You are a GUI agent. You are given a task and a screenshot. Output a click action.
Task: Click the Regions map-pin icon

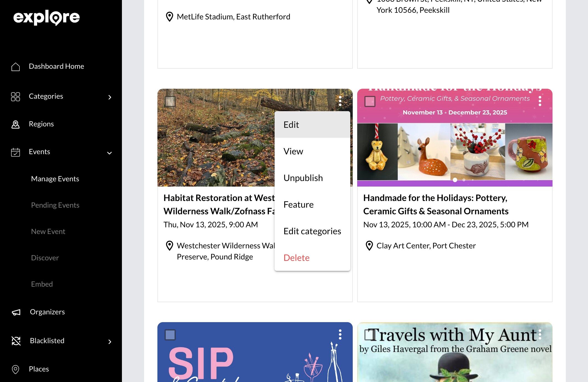pyautogui.click(x=16, y=124)
